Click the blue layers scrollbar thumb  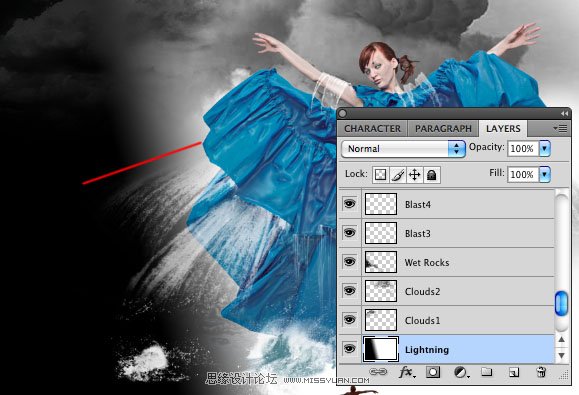(x=561, y=303)
